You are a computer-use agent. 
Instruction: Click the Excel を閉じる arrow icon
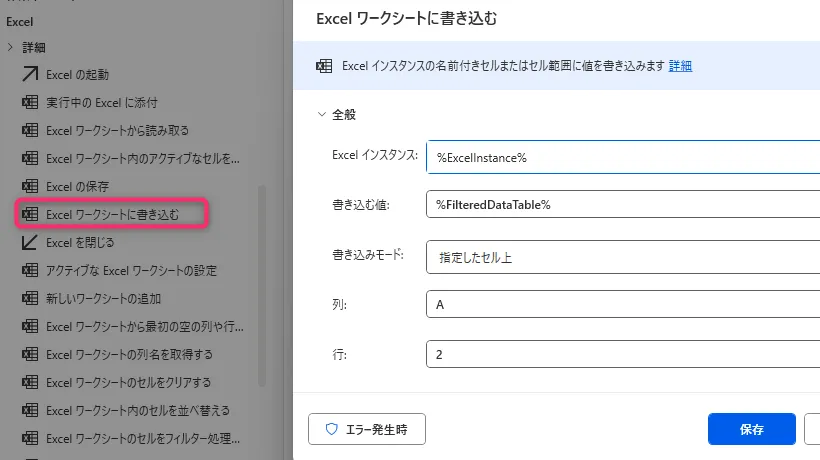click(30, 242)
